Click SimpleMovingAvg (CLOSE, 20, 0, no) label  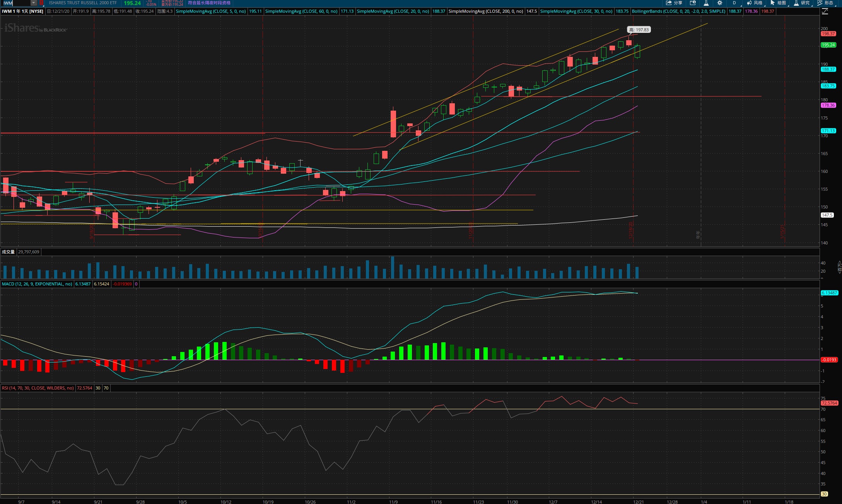point(393,11)
